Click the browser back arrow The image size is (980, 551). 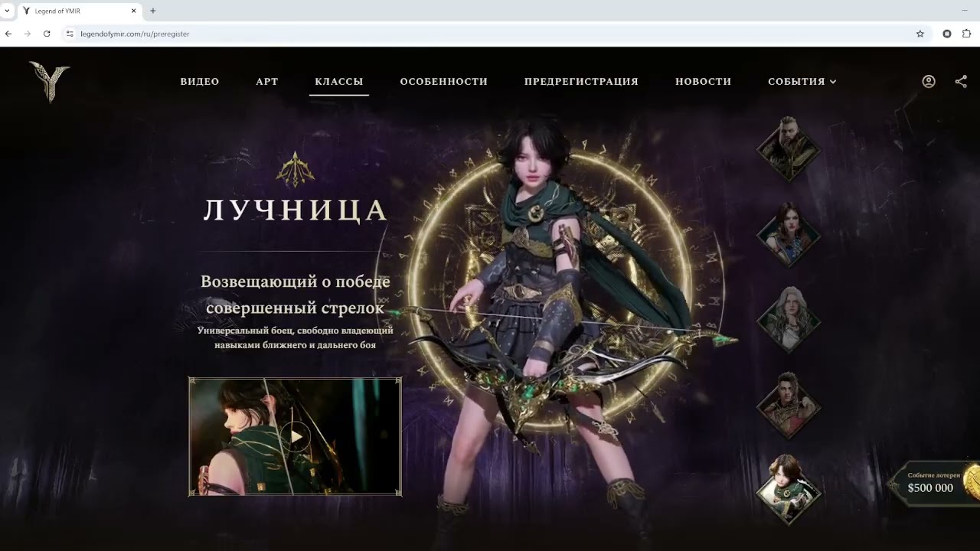[x=8, y=34]
